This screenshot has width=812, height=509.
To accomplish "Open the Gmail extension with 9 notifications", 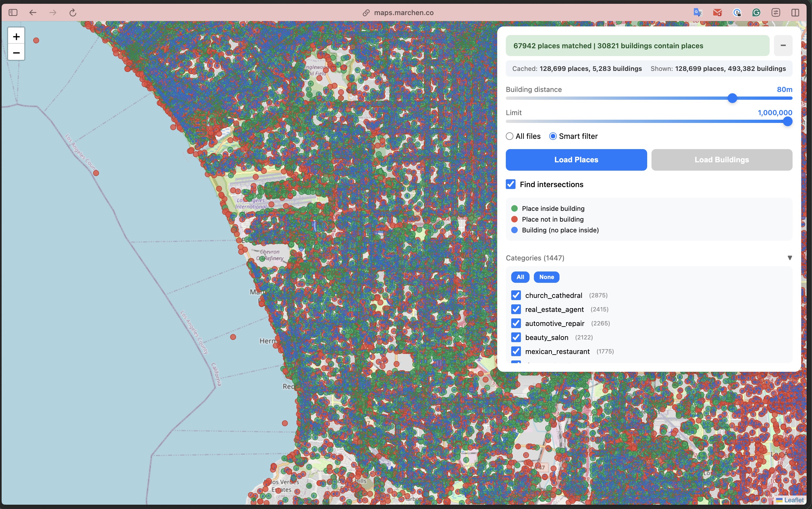I will click(x=717, y=12).
